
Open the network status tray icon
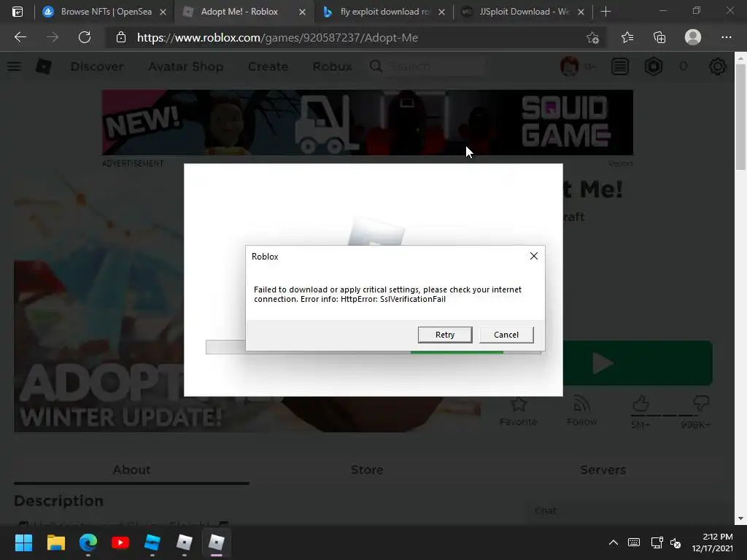click(x=657, y=542)
